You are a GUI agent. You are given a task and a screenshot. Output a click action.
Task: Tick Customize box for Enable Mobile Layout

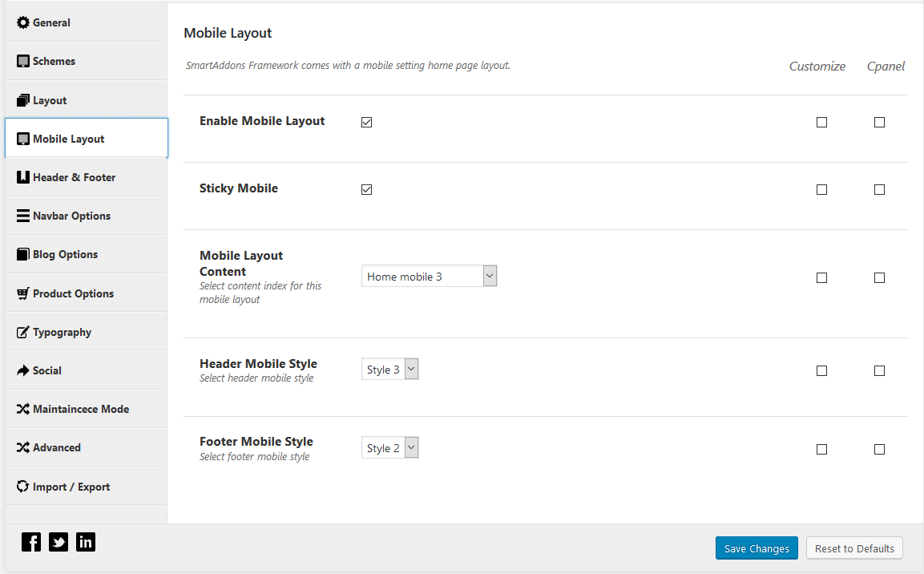pyautogui.click(x=821, y=122)
